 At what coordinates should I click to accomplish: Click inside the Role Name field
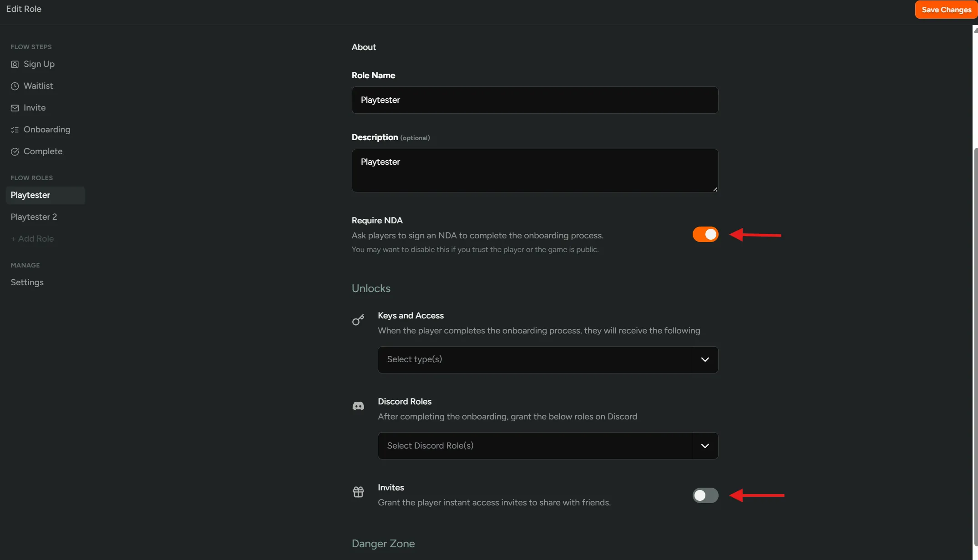pos(535,100)
